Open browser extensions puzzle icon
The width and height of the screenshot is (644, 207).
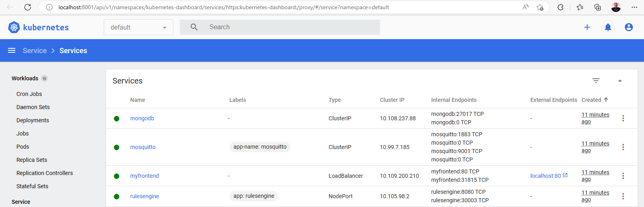pyautogui.click(x=561, y=7)
